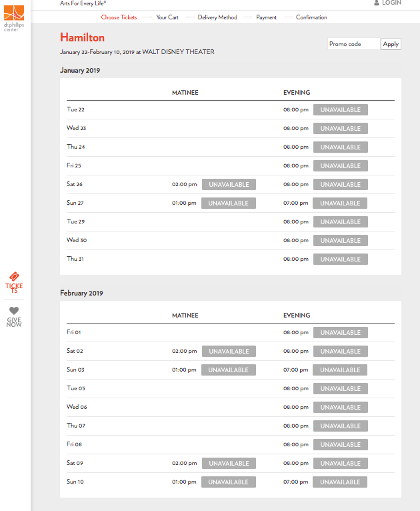Image resolution: width=420 pixels, height=511 pixels.
Task: Click the Sun 10 date label
Action: point(75,482)
